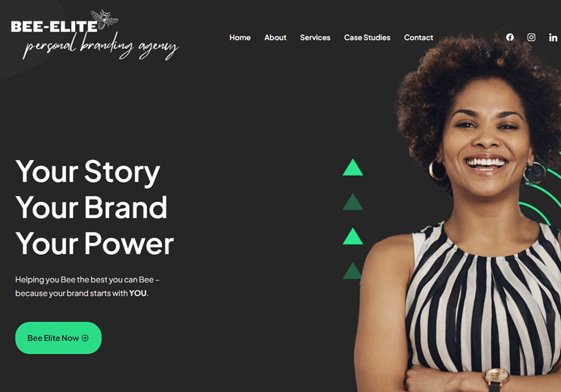Open the Facebook social icon
Image resolution: width=561 pixels, height=392 pixels.
tap(510, 37)
